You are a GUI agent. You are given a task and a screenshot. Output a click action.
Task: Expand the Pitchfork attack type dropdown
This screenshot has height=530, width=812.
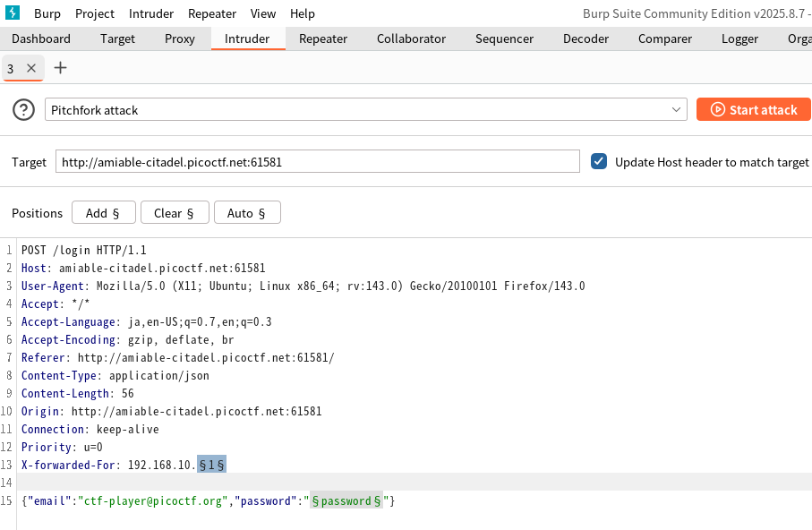(x=677, y=110)
